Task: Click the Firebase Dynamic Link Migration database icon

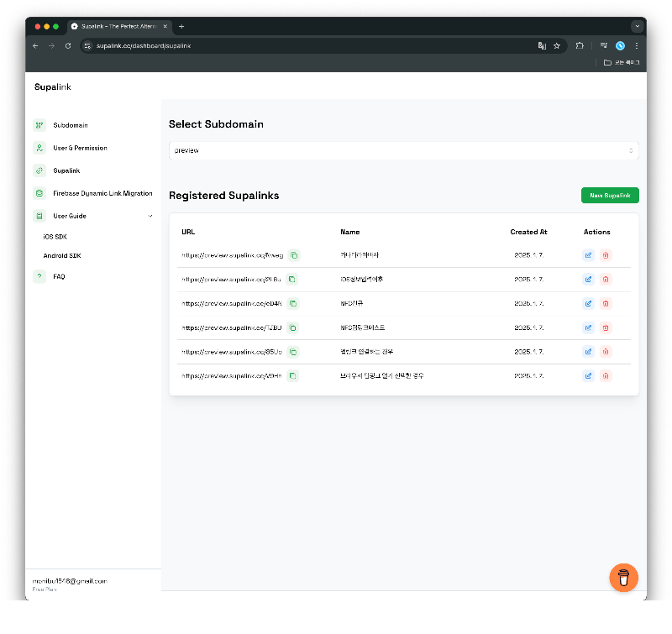Action: (x=39, y=193)
